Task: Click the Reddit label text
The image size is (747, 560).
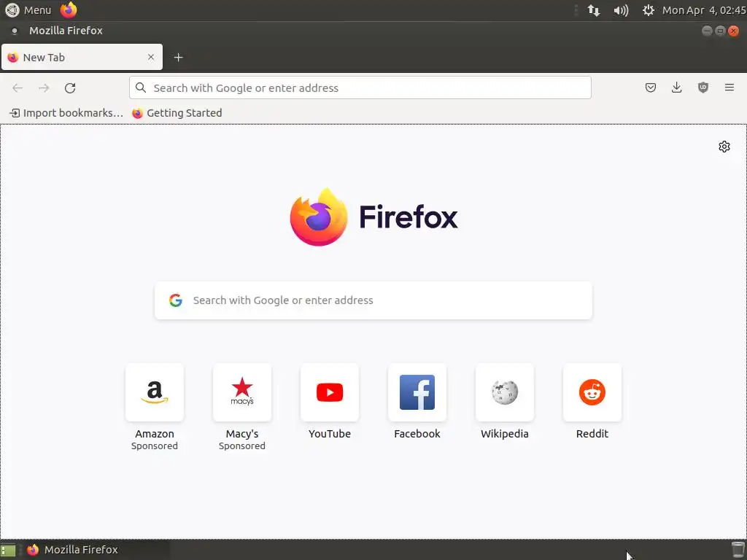Action: pyautogui.click(x=592, y=434)
